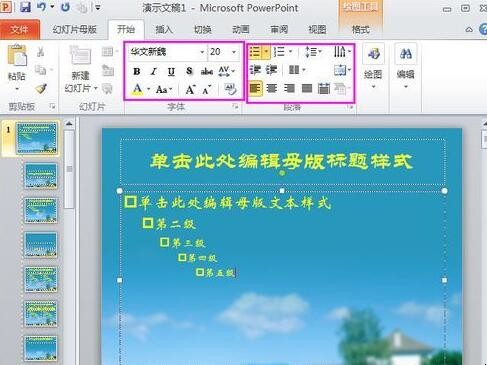Cut the selection with the scissors icon
This screenshot has height=365, width=487.
click(40, 52)
